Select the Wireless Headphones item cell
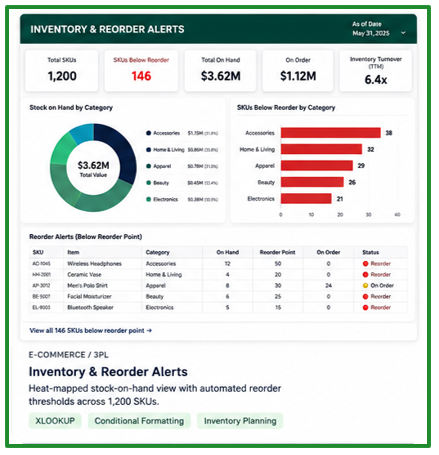The height and width of the screenshot is (455, 439). [94, 264]
